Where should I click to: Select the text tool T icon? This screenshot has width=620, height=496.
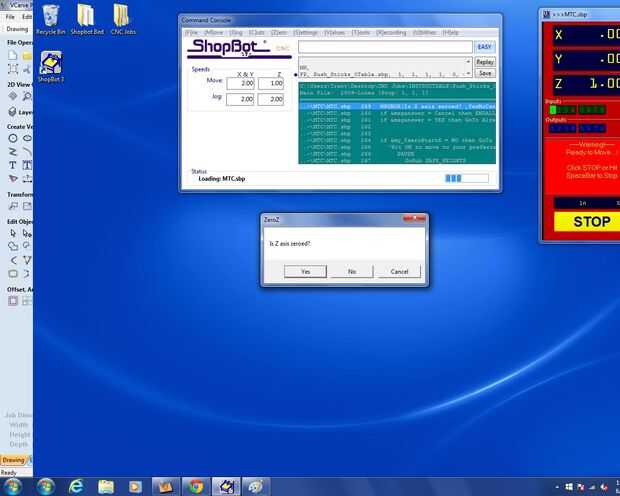click(x=13, y=165)
